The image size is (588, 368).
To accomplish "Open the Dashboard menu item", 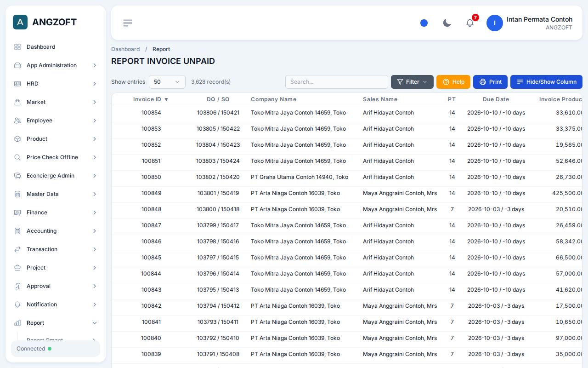I will [x=56, y=47].
